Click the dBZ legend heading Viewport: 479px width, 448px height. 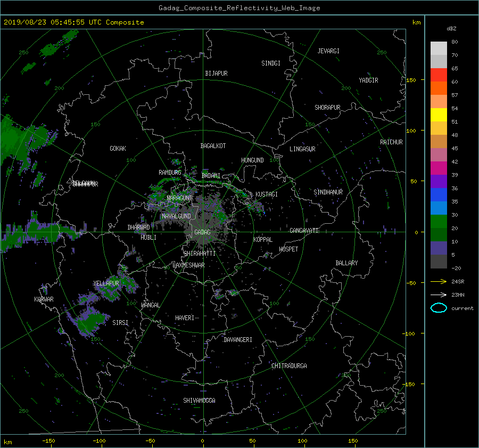pyautogui.click(x=451, y=28)
